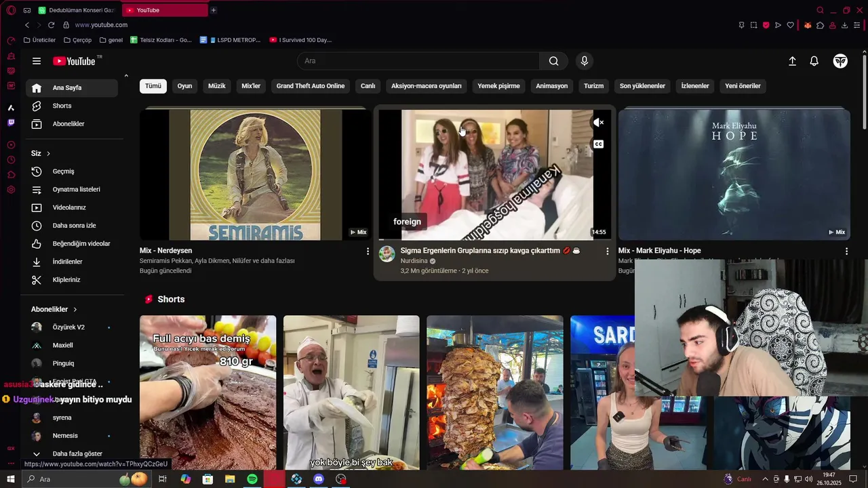The width and height of the screenshot is (868, 488).
Task: Click the browser address bar URL
Action: [x=101, y=25]
